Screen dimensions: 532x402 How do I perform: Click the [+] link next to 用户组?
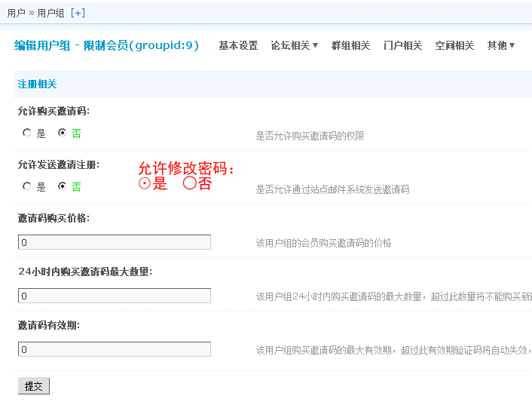point(78,13)
